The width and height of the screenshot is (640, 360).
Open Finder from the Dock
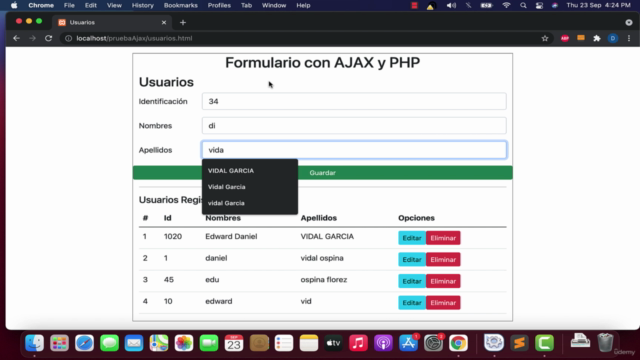[x=35, y=343]
